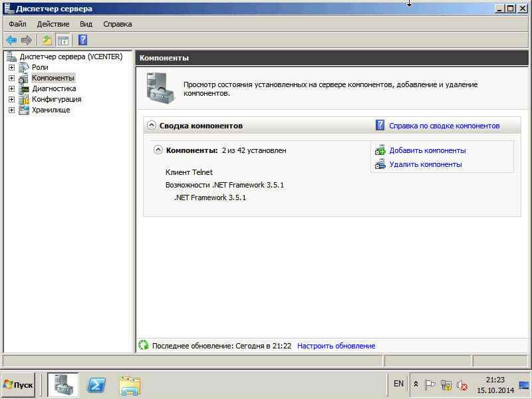Open the Действие menu
This screenshot has width=532, height=399.
53,24
